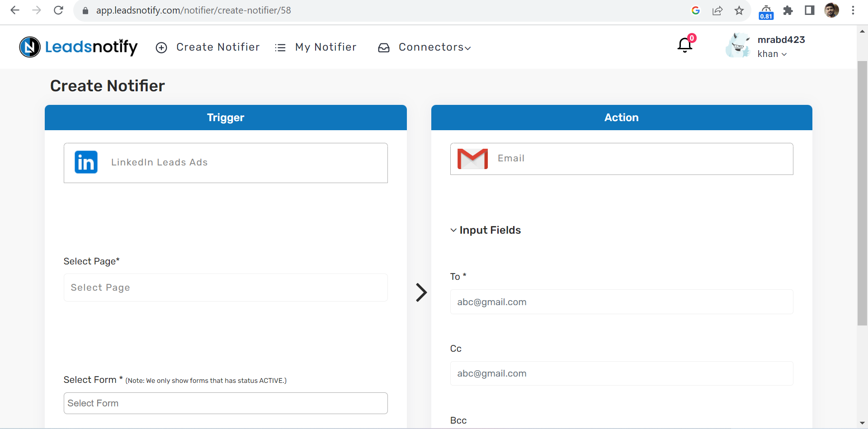
Task: Click the Gmail logo icon
Action: 472,159
